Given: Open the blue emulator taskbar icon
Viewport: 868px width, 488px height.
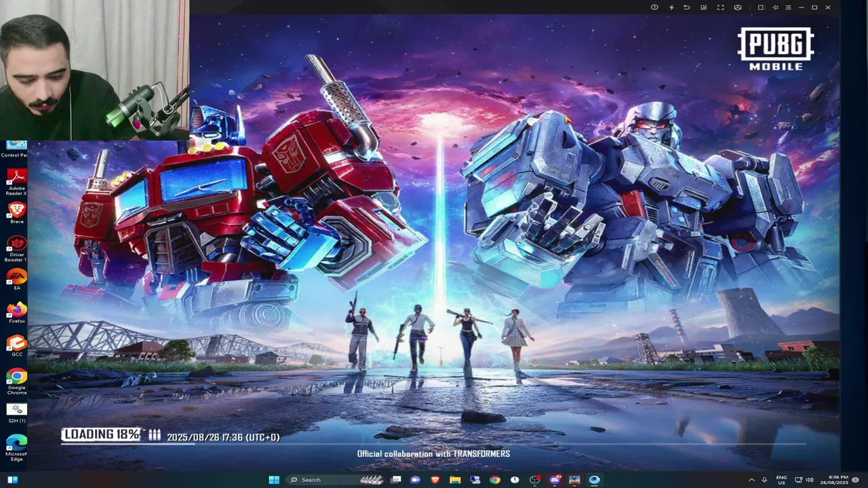Looking at the screenshot, I should [x=594, y=480].
